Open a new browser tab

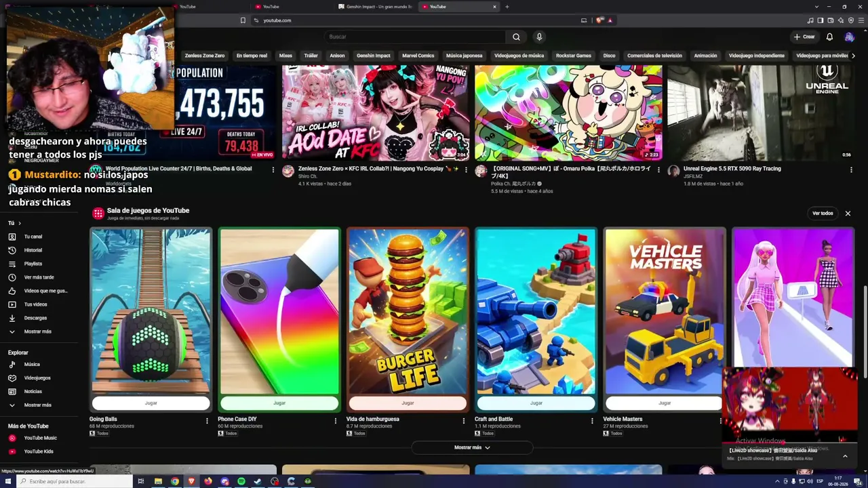(x=507, y=7)
